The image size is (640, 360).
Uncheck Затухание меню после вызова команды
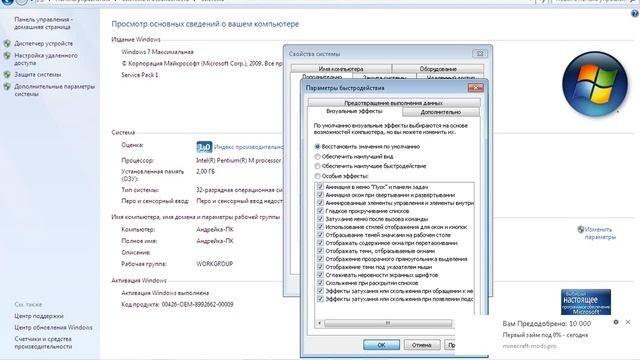(x=320, y=219)
